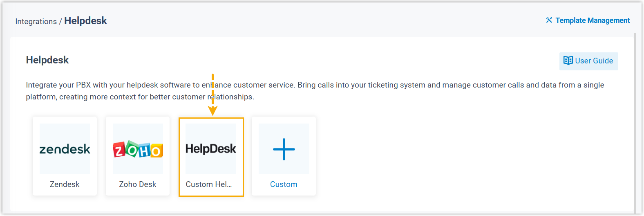Select the Zoho colorful logo
Image resolution: width=644 pixels, height=216 pixels.
tap(138, 150)
